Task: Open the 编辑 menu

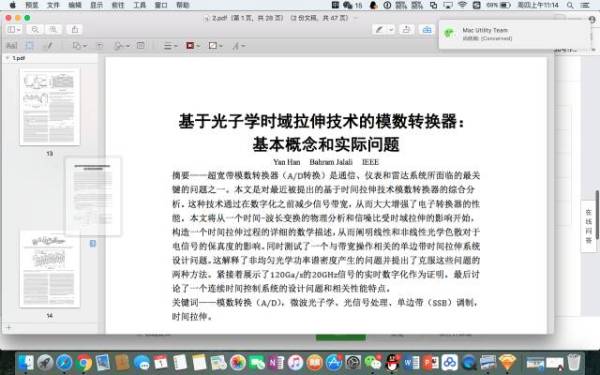Action: click(75, 5)
